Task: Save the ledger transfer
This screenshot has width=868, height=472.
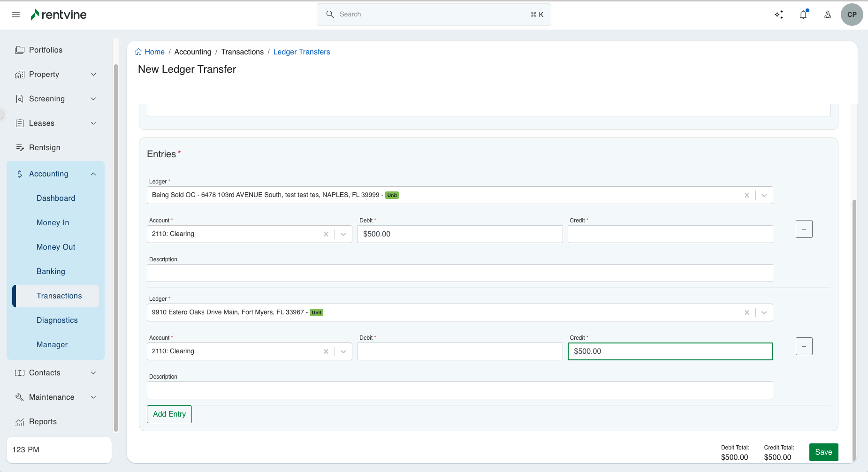Action: [x=823, y=452]
